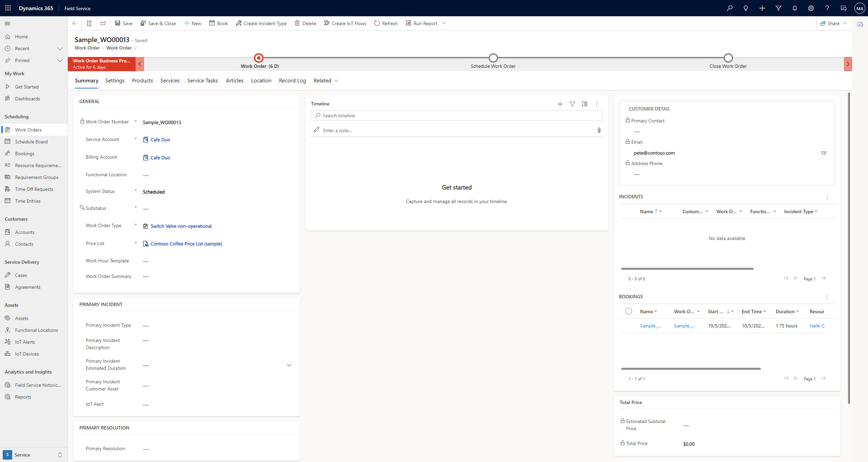Open Service Account Cafe Duo link
The height and width of the screenshot is (462, 868).
tap(160, 140)
